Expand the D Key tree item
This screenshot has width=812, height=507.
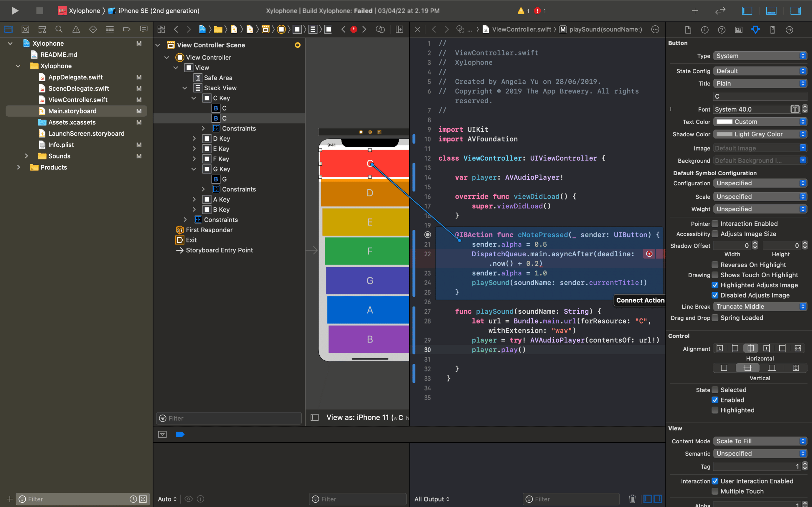click(x=194, y=138)
